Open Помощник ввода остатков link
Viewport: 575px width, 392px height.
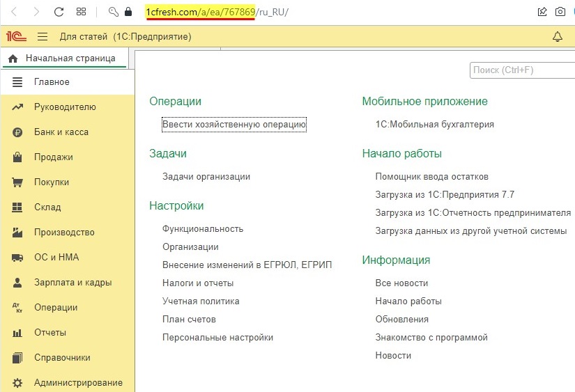[431, 177]
